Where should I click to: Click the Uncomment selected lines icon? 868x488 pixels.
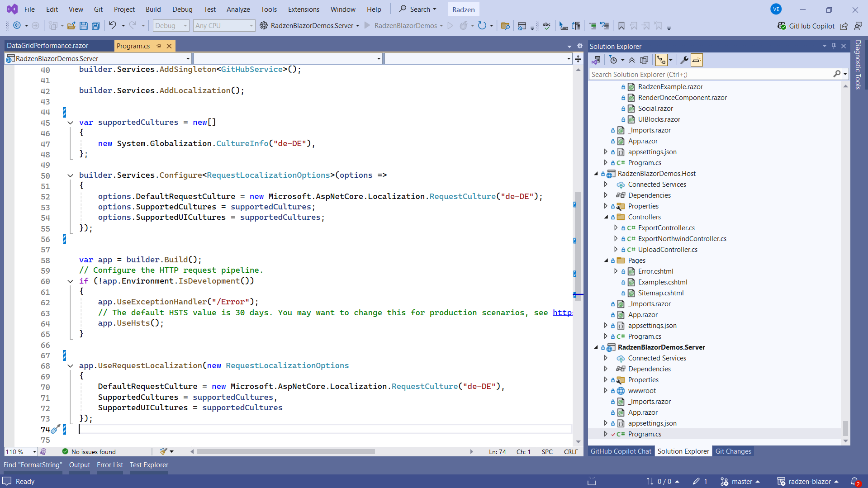pos(605,26)
